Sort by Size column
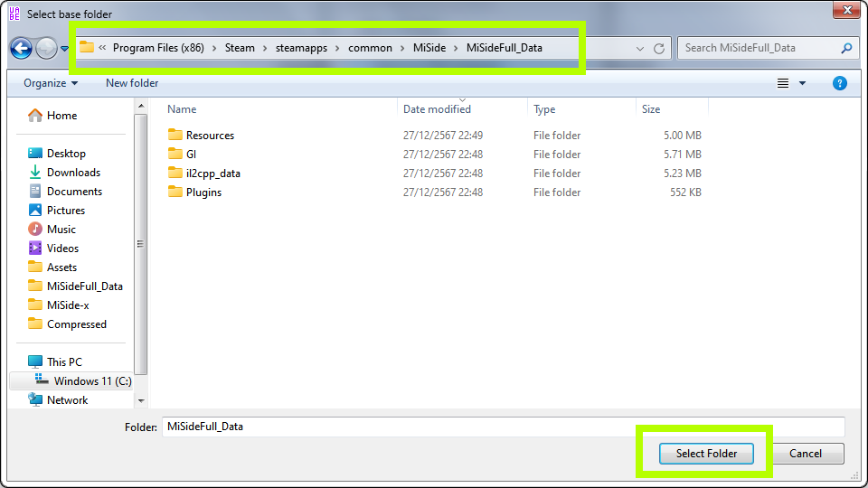Image resolution: width=868 pixels, height=488 pixels. click(651, 109)
